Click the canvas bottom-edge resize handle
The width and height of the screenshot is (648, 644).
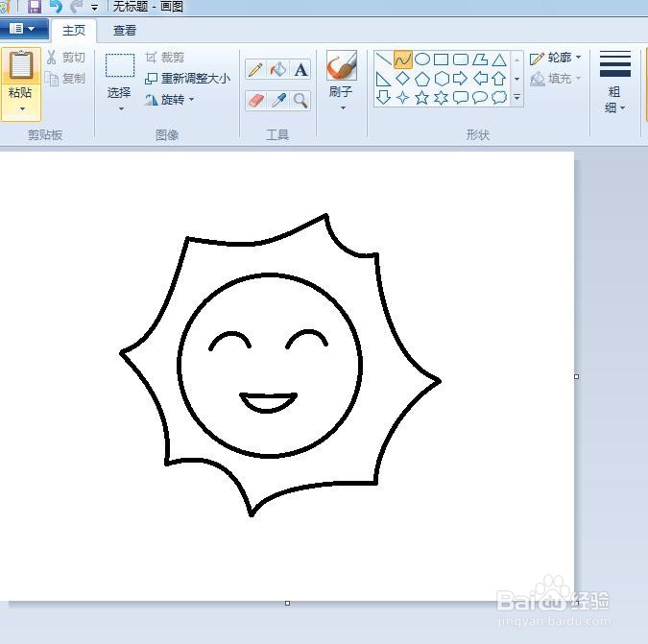(288, 604)
